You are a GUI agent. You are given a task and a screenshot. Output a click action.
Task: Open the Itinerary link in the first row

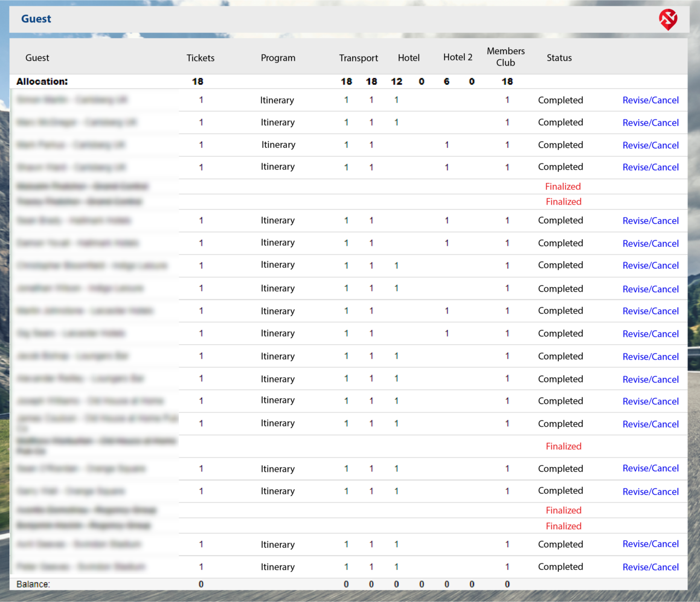(x=277, y=100)
